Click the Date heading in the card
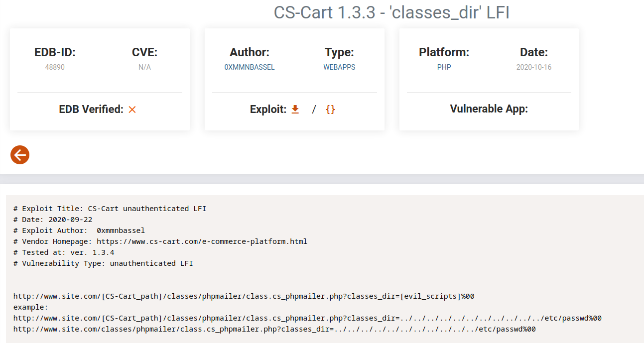 534,52
